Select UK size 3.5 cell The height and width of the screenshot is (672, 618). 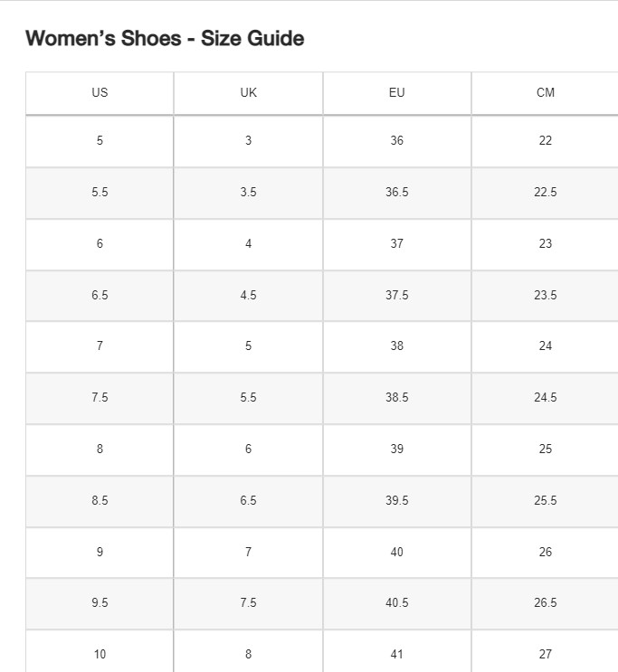click(x=248, y=193)
